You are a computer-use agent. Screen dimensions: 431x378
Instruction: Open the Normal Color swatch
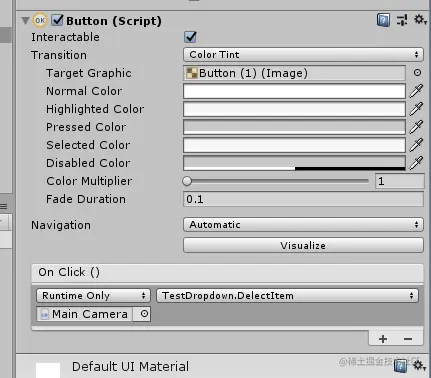(294, 91)
